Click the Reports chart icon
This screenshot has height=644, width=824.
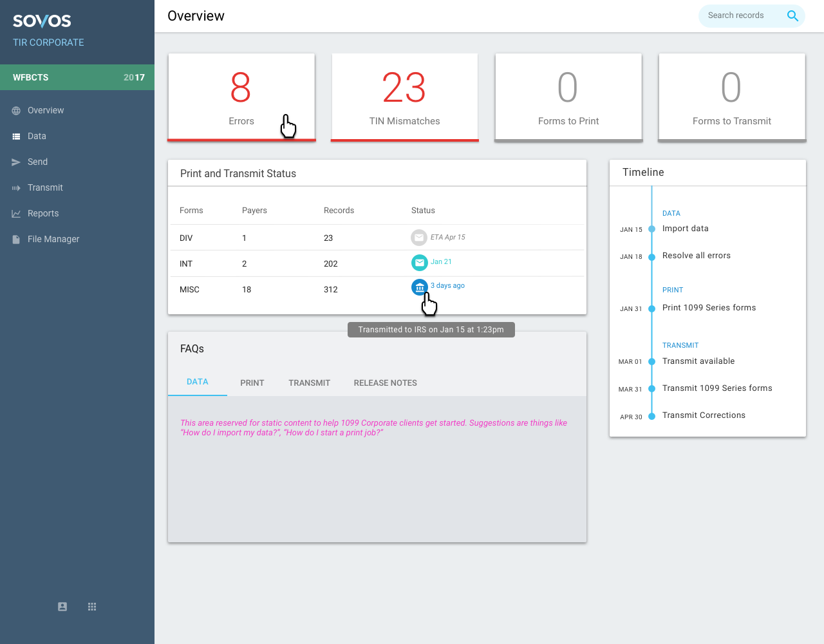16,214
